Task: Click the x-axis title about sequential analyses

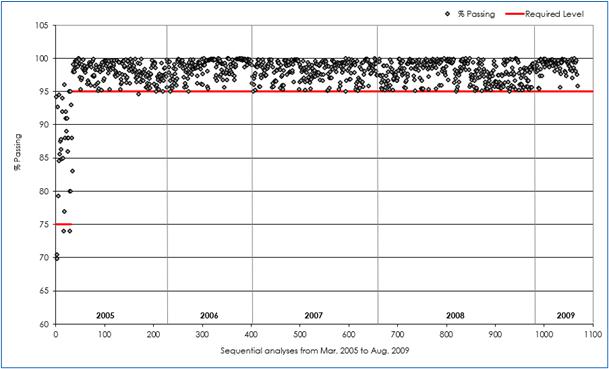Action: click(315, 350)
